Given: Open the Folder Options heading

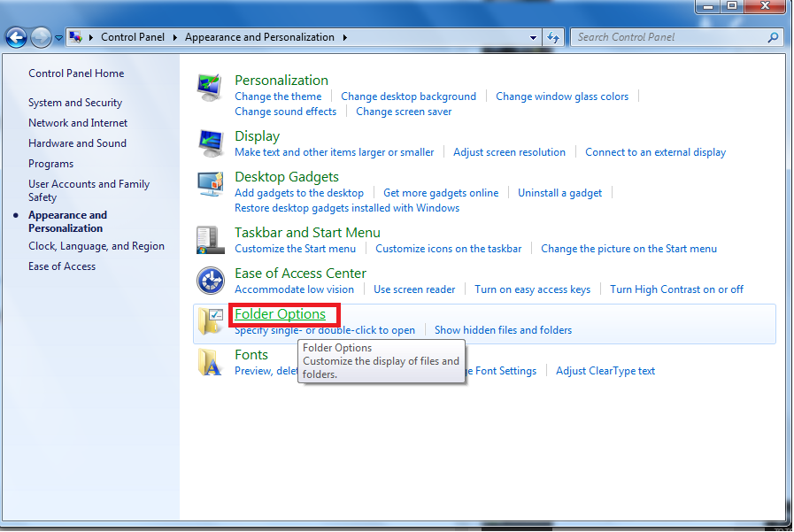Looking at the screenshot, I should click(x=280, y=314).
